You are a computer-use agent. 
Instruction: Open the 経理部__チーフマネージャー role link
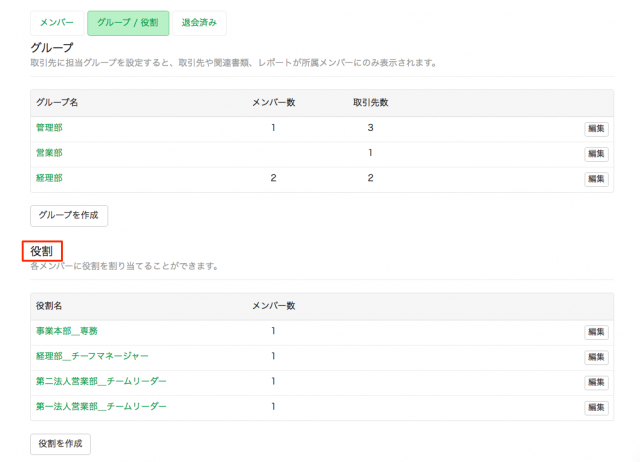tap(92, 356)
